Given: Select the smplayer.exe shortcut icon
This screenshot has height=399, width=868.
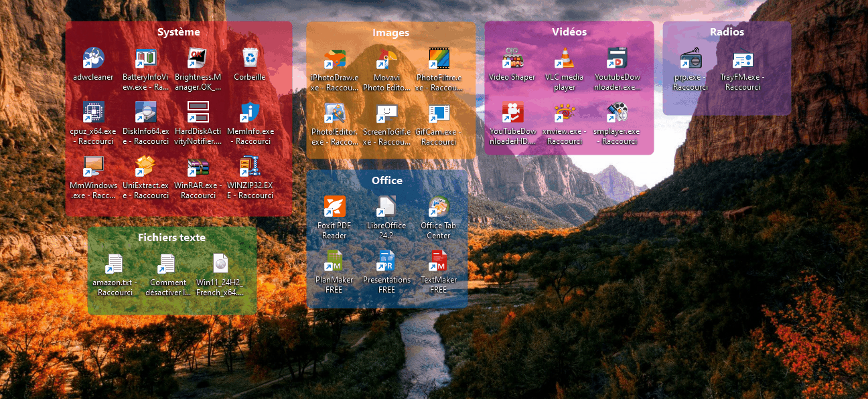Looking at the screenshot, I should tap(617, 111).
